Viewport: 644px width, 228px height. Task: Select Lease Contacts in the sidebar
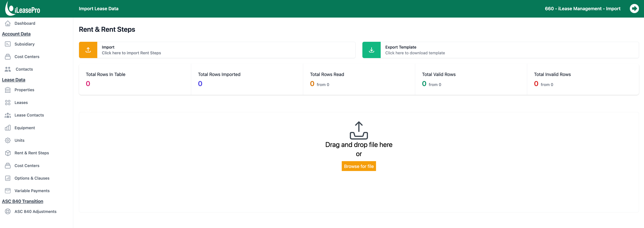point(29,115)
